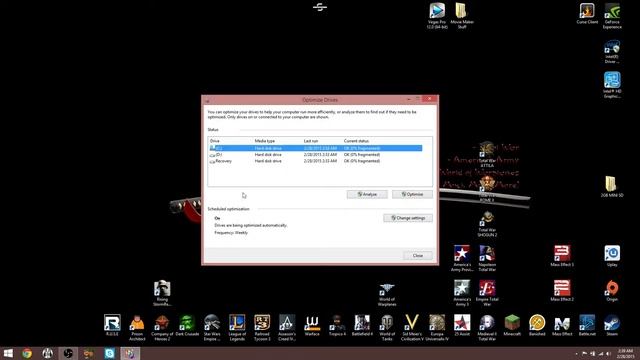The height and width of the screenshot is (360, 640).
Task: Launch Rising Storm desktop shortcut
Action: (x=162, y=293)
